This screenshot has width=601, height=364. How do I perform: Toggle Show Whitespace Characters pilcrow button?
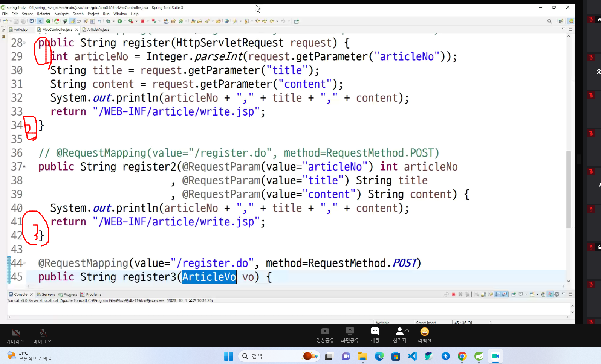point(99,21)
